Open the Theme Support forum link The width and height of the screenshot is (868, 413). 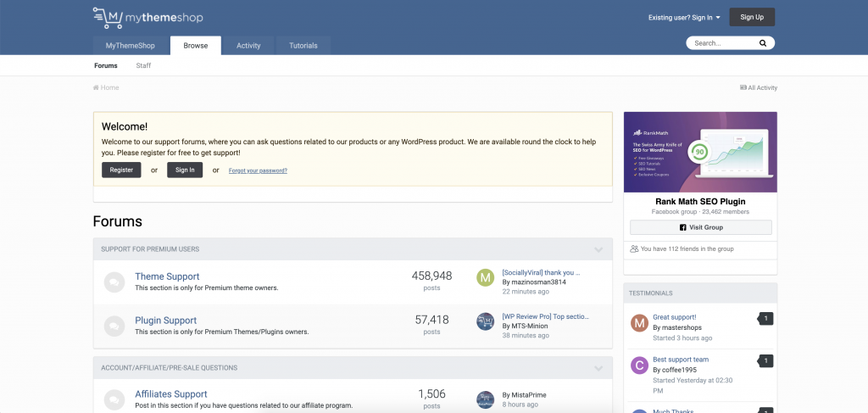tap(167, 276)
